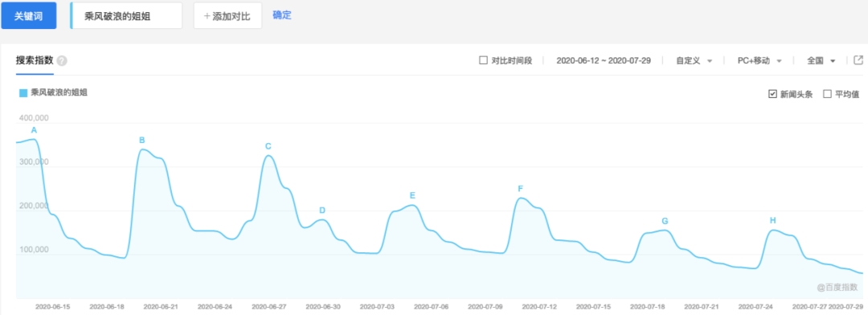Expand the PC+移动 source dropdown

coord(759,61)
